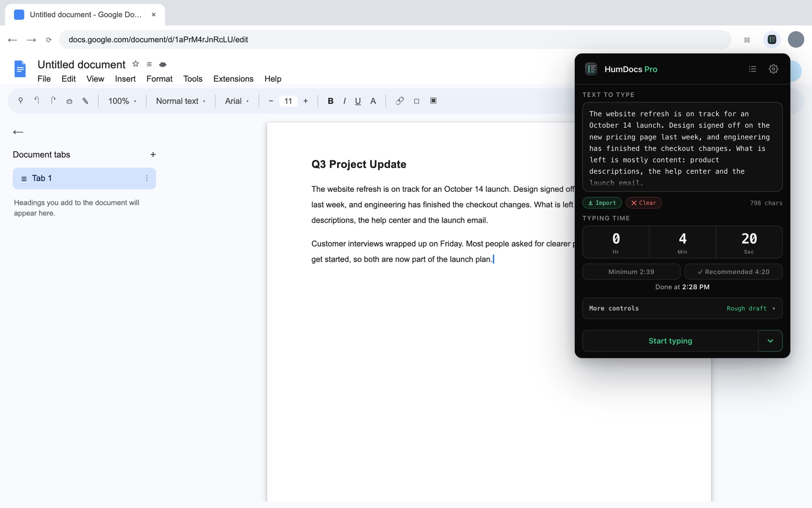The height and width of the screenshot is (508, 812).
Task: Click the Start typing button
Action: tap(670, 341)
